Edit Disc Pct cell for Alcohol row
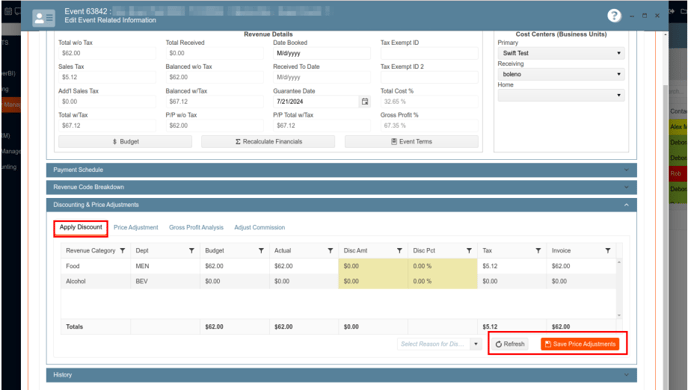The height and width of the screenshot is (390, 688). coord(442,281)
